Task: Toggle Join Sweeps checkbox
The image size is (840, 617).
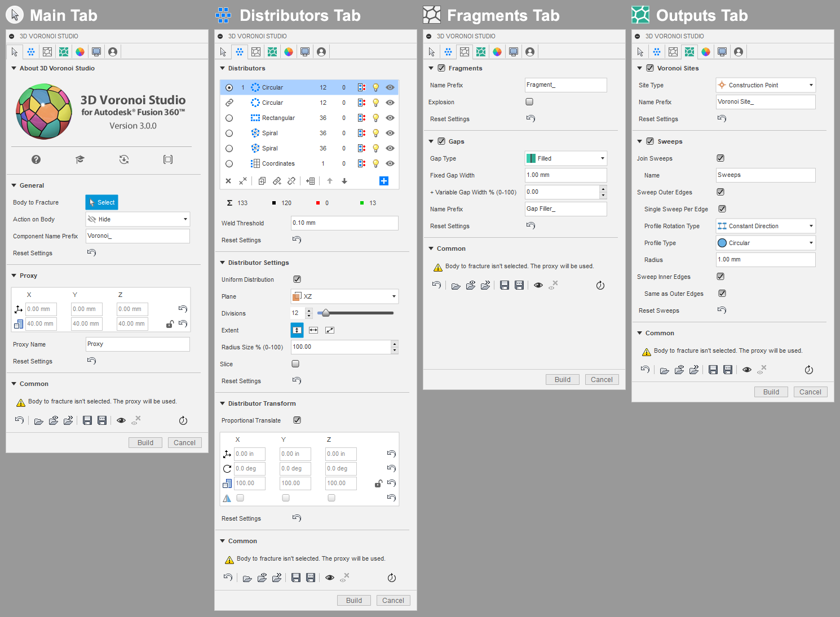Action: tap(720, 158)
